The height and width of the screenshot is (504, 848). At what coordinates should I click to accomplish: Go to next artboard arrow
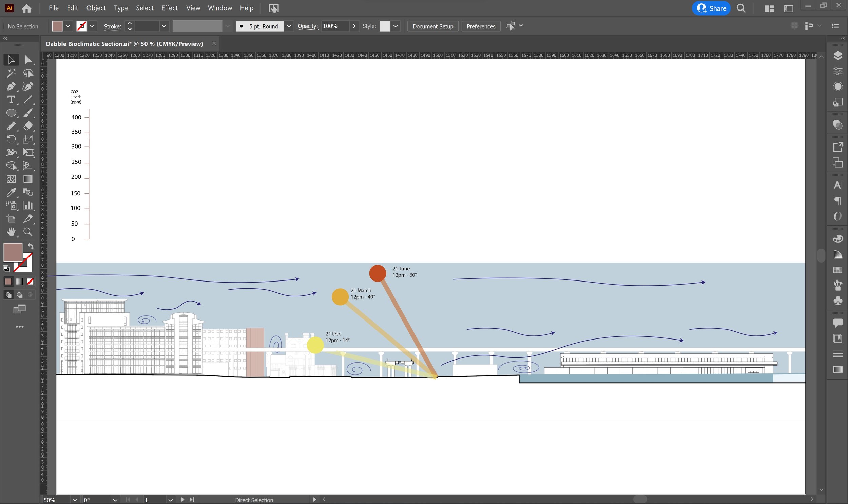(183, 500)
